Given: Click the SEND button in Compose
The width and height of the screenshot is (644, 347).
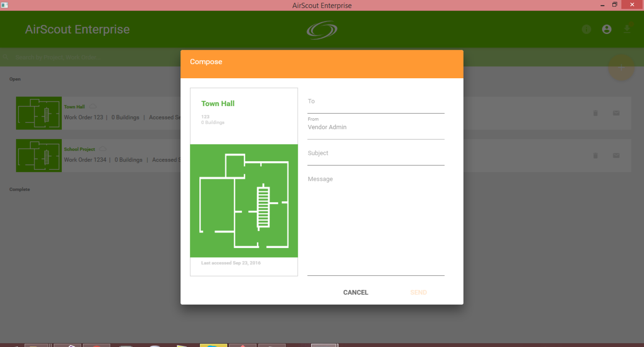Looking at the screenshot, I should point(418,292).
